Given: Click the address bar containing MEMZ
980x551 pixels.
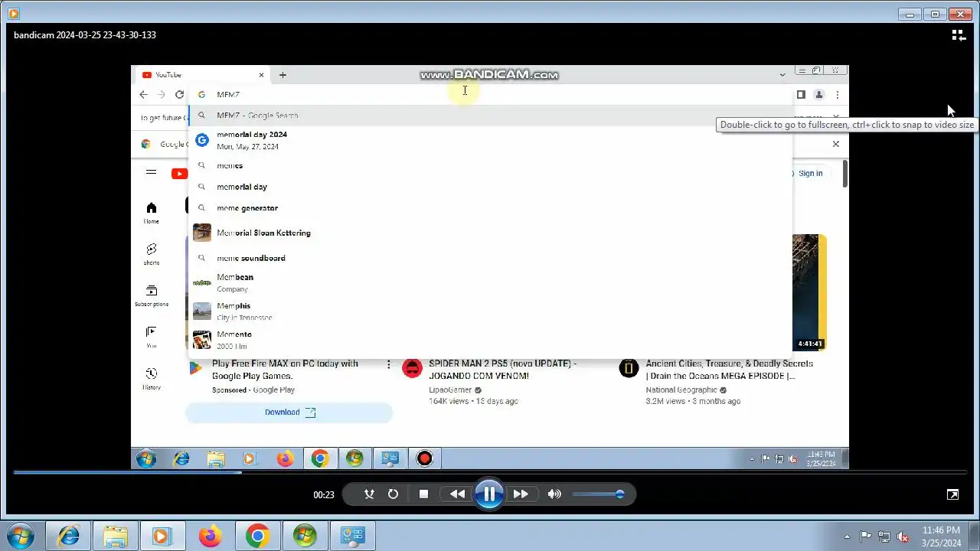Looking at the screenshot, I should [x=490, y=95].
